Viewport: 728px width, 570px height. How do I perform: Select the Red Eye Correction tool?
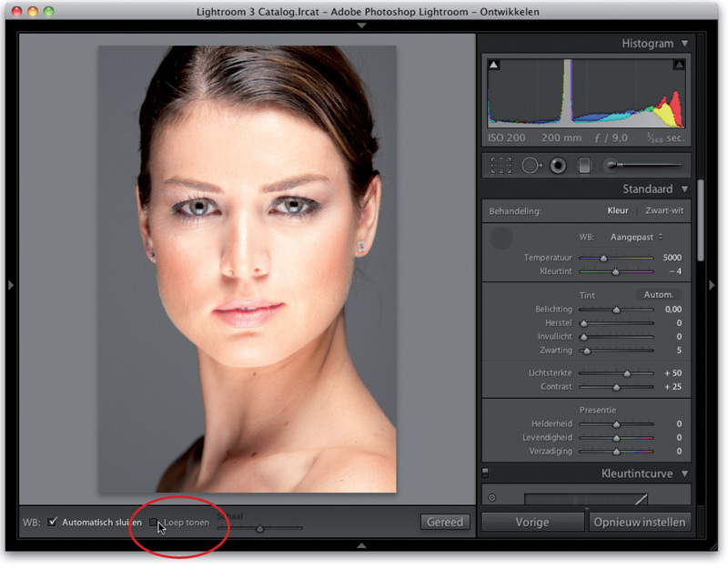[558, 166]
